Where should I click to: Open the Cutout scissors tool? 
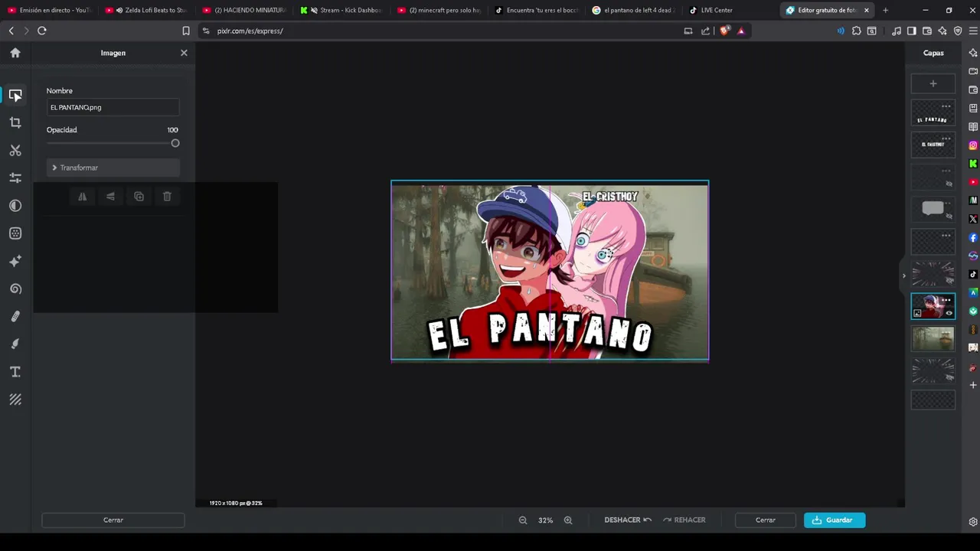(x=15, y=151)
